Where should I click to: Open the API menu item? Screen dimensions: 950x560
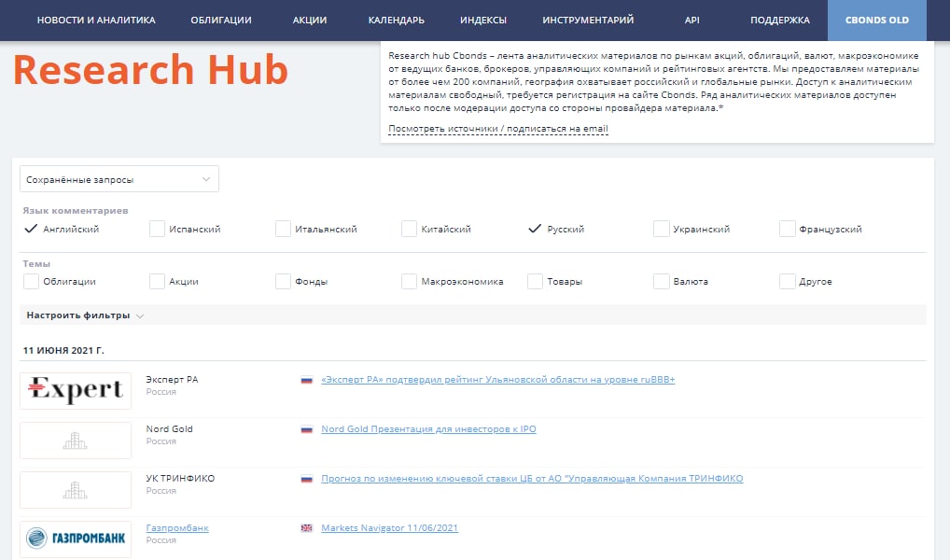point(692,20)
